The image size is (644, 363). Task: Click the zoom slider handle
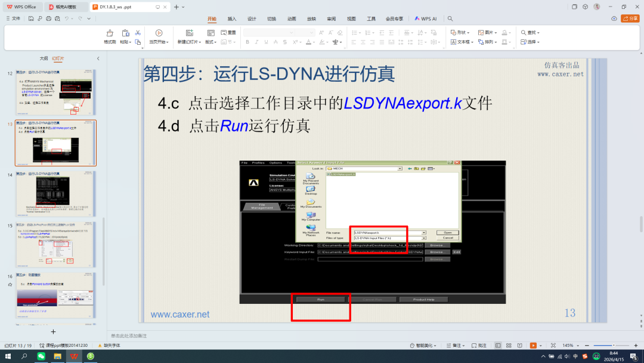click(x=614, y=345)
